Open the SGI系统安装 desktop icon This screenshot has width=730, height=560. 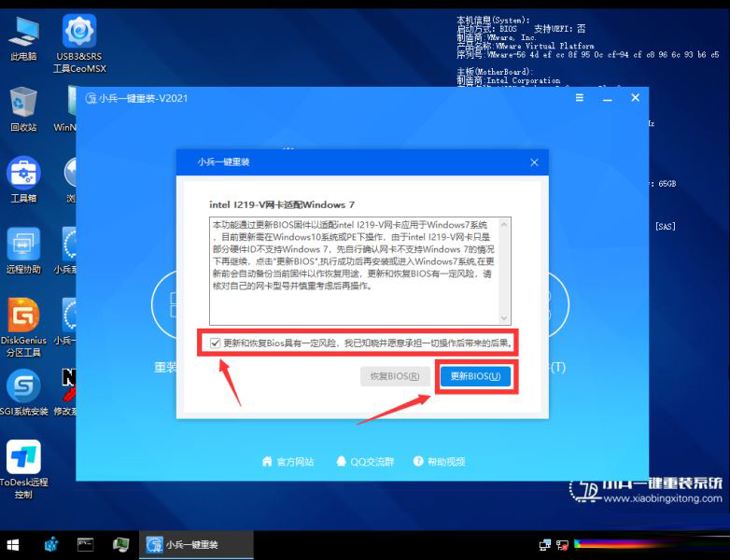[x=23, y=392]
